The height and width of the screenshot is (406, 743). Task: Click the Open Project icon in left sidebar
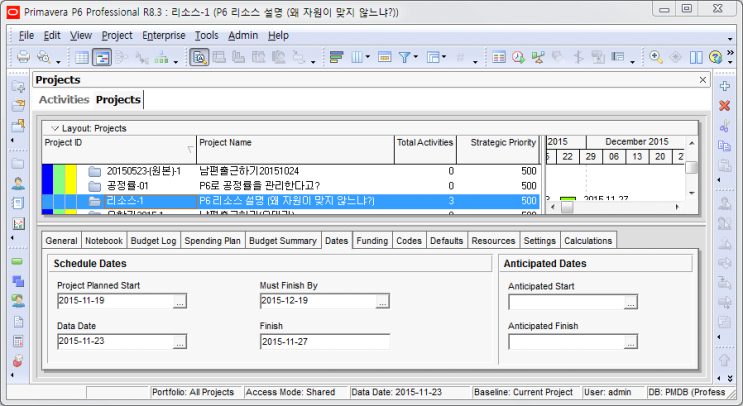click(x=18, y=106)
